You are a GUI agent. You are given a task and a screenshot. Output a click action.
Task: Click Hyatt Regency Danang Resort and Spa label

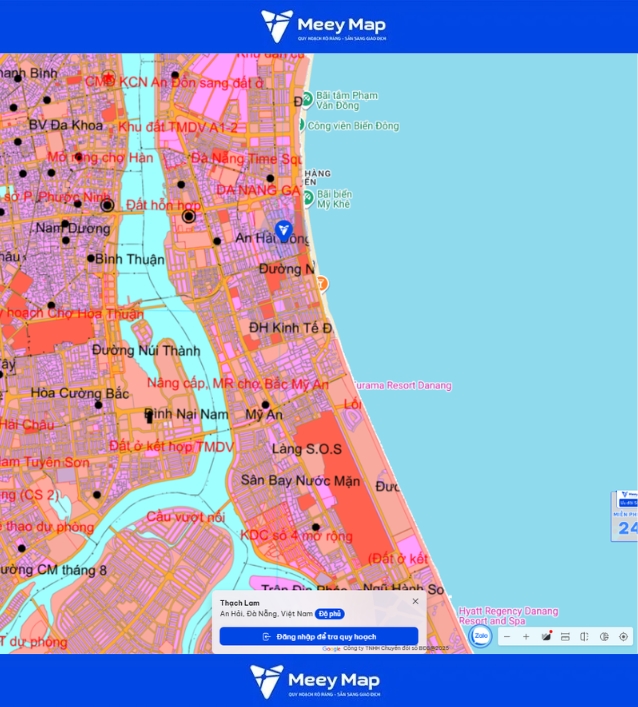[508, 616]
